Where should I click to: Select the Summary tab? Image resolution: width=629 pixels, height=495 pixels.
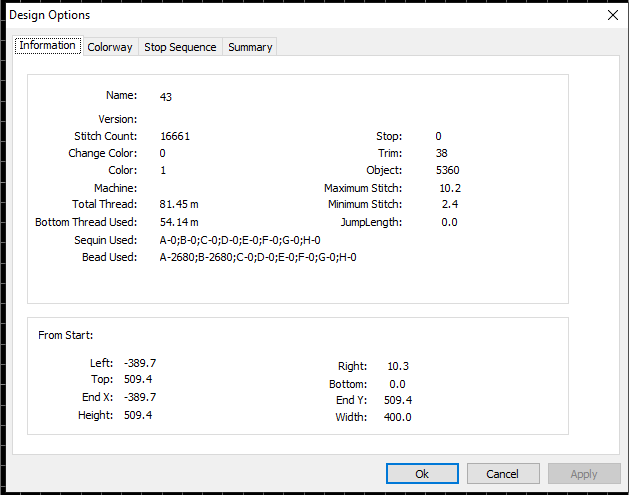click(250, 47)
